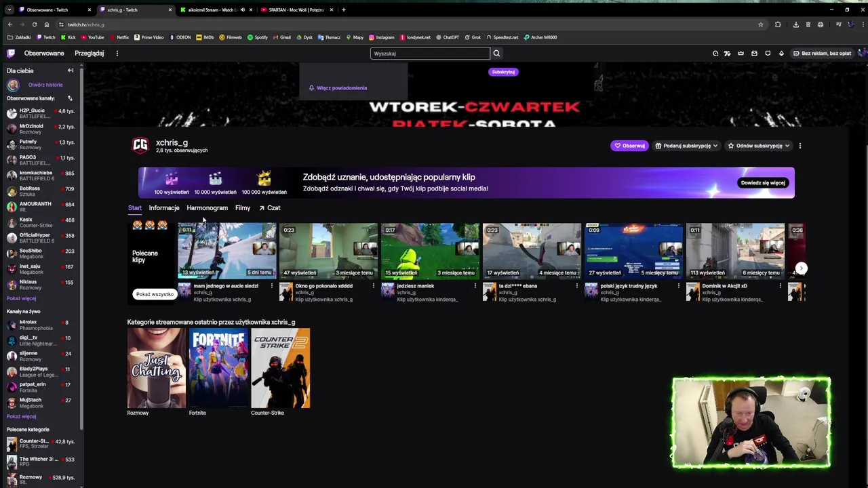Viewport: 868px width, 488px height.
Task: Open the Spotify bookmark
Action: 258,37
